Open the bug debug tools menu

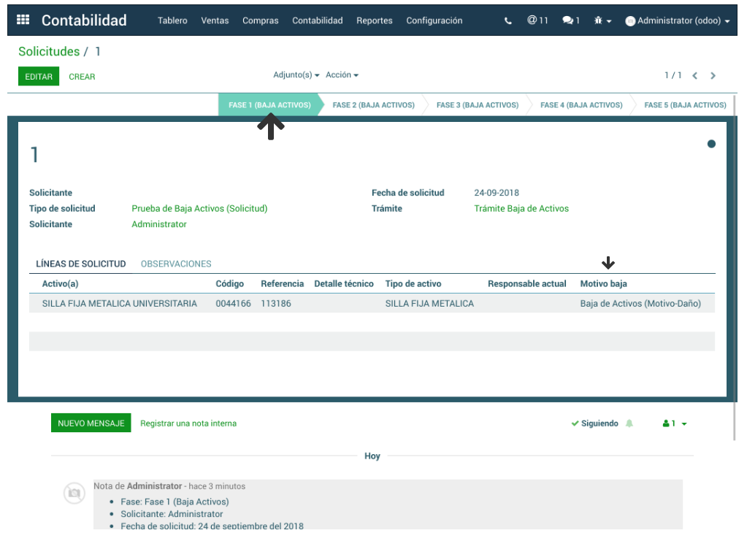(602, 21)
